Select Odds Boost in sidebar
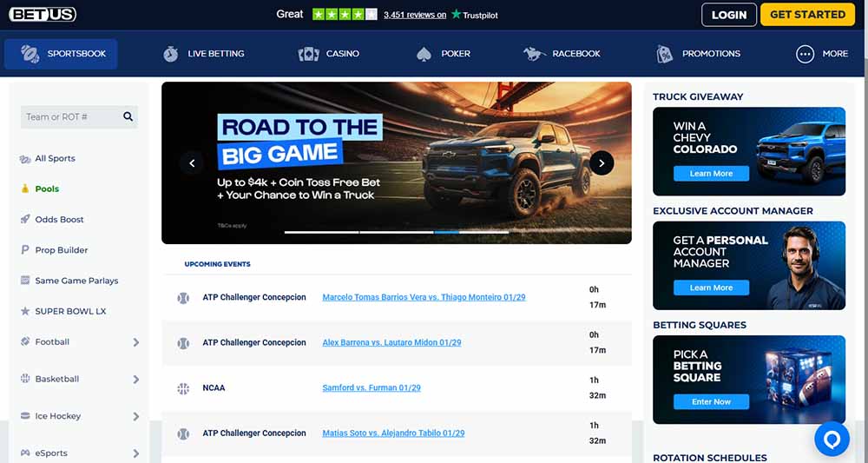The width and height of the screenshot is (868, 463). [59, 219]
